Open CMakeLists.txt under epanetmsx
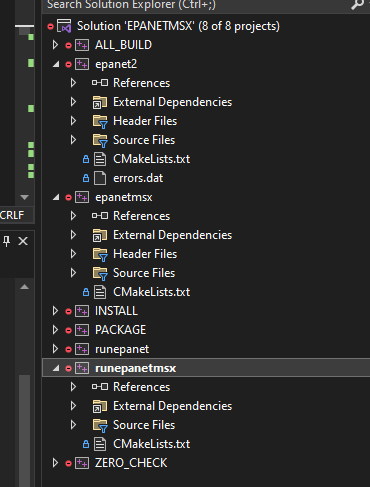Screen dimensions: 370x487 tap(152, 292)
